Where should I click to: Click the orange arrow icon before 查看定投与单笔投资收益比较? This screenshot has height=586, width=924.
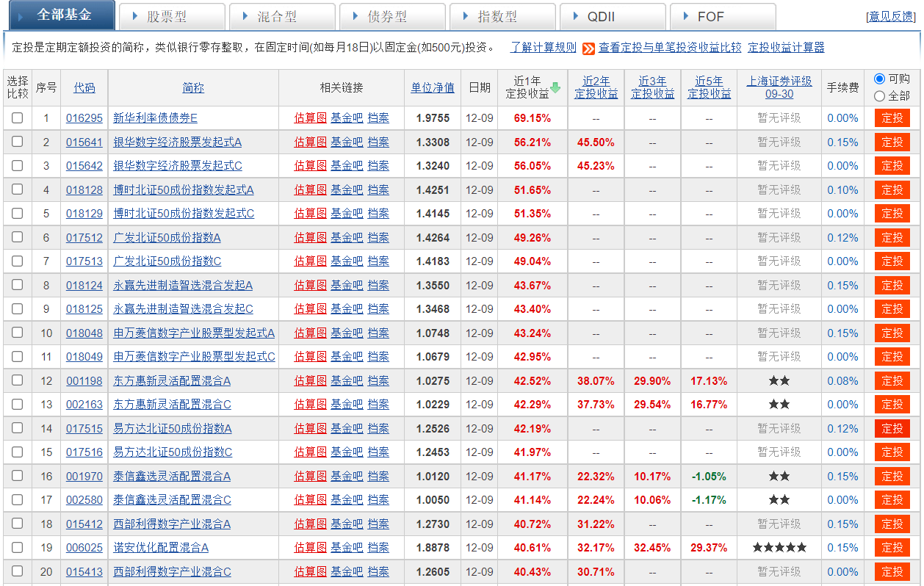[x=588, y=48]
